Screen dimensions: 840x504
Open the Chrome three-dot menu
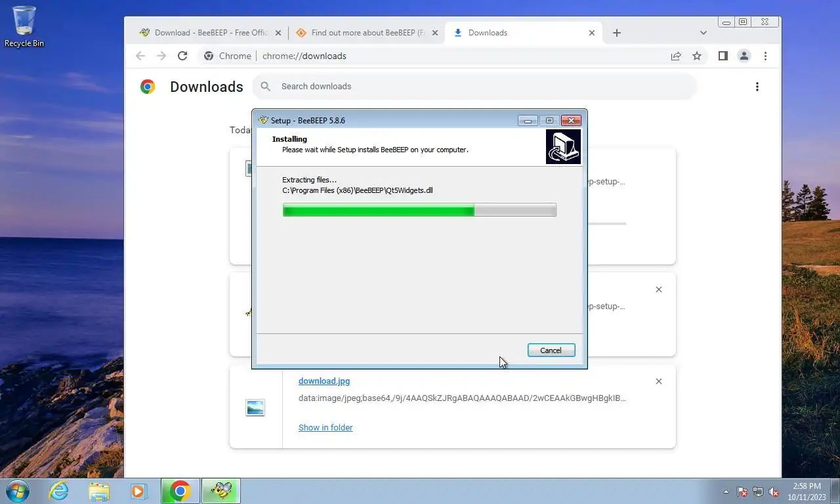coord(765,56)
